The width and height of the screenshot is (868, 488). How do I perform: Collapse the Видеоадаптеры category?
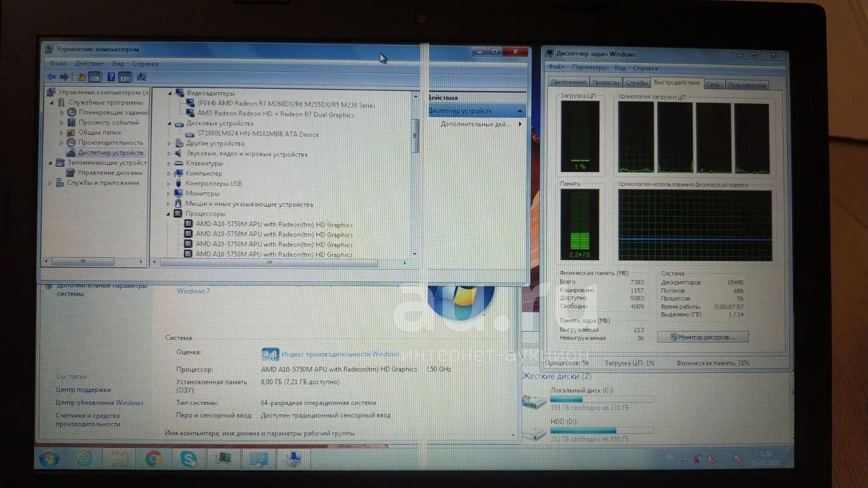pos(169,94)
